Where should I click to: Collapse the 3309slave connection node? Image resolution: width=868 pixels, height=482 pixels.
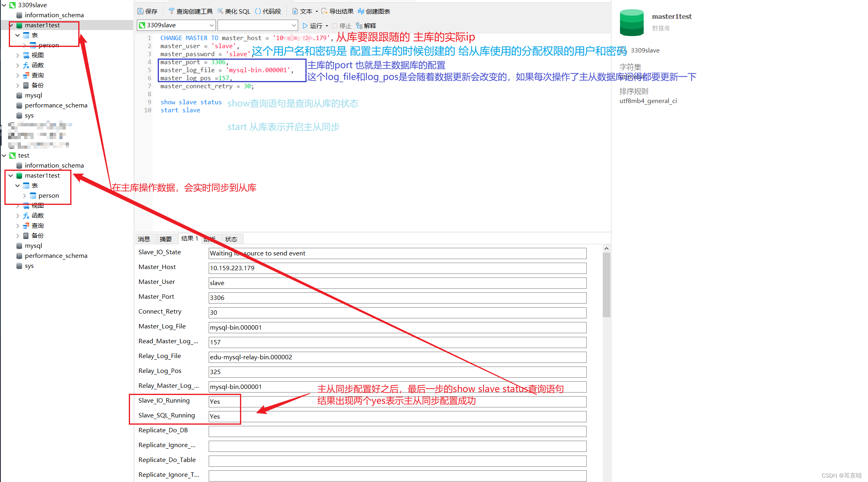tap(4, 5)
